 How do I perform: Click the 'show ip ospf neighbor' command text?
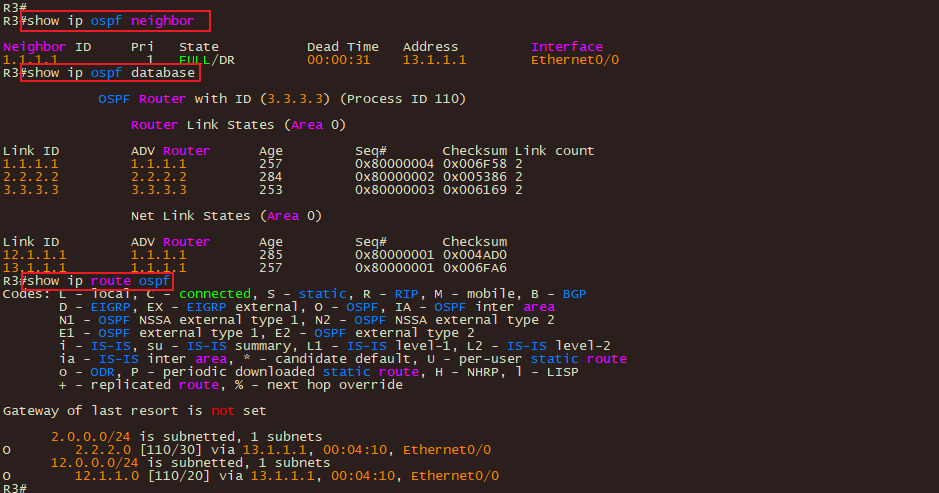pos(110,21)
